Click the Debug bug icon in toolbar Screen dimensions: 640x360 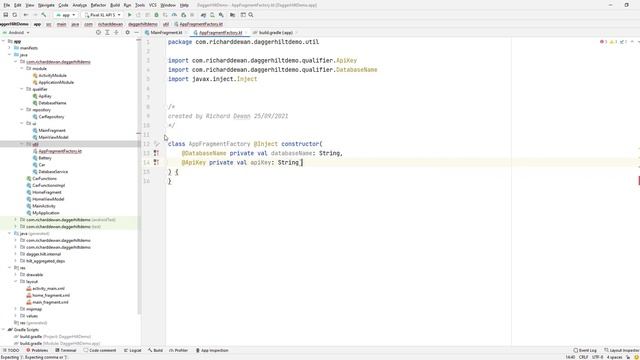(156, 15)
